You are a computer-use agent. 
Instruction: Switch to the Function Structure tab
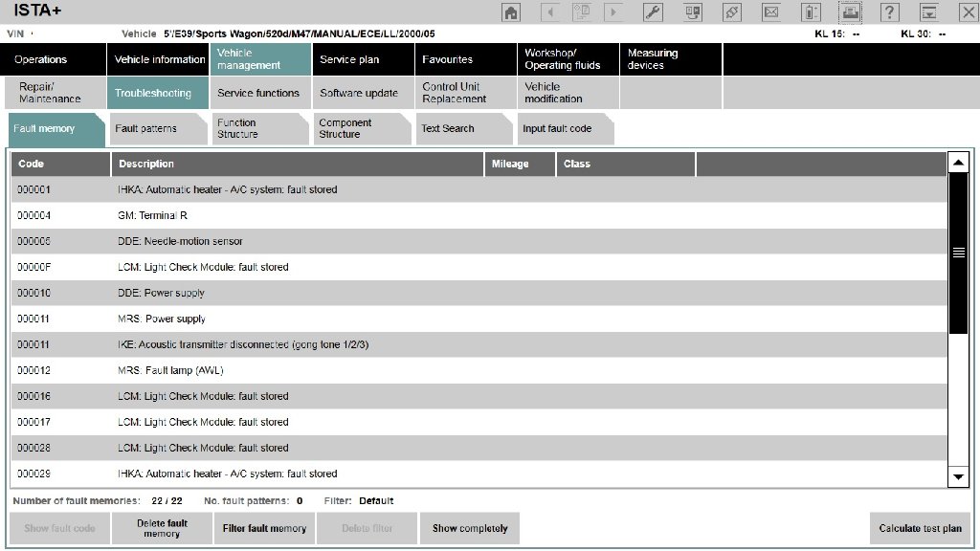pyautogui.click(x=260, y=129)
